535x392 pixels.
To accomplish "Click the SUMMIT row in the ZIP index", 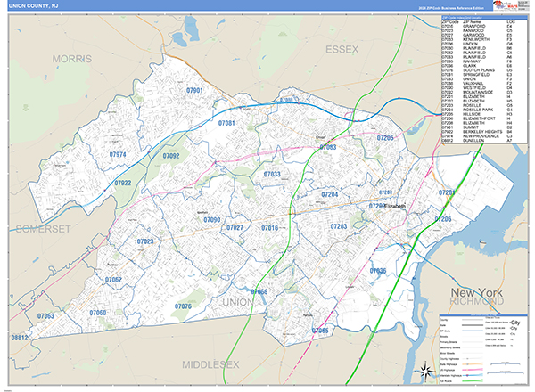I will (x=478, y=127).
